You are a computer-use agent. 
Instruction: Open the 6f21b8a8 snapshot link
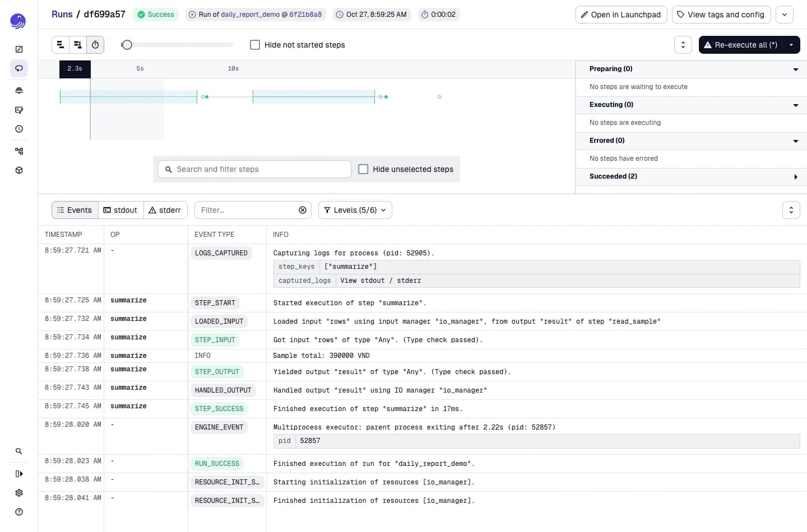(305, 15)
